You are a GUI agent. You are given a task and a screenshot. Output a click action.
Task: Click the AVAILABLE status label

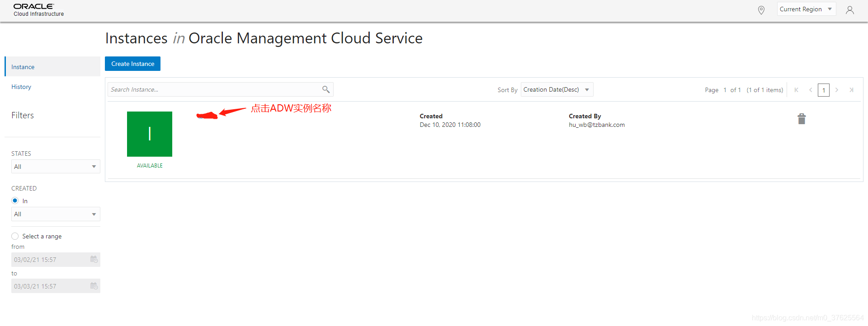(x=150, y=166)
